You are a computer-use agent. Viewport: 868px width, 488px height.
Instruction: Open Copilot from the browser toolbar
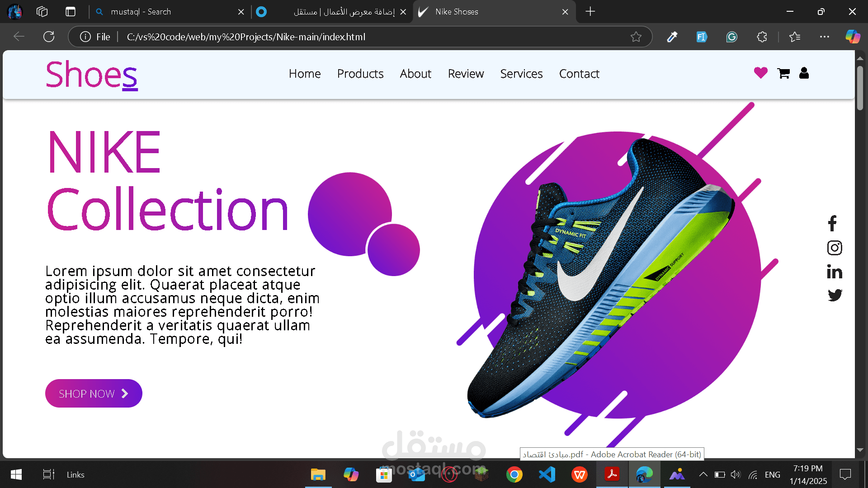(853, 37)
